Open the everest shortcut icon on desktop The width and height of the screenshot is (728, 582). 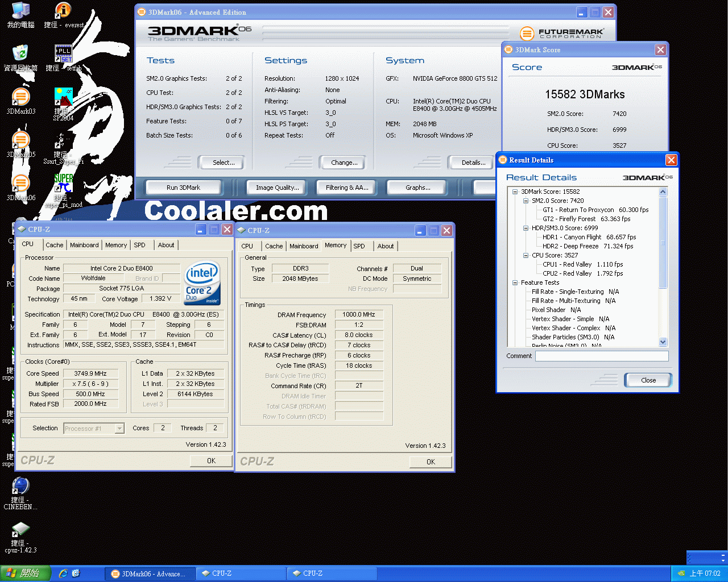click(x=63, y=15)
